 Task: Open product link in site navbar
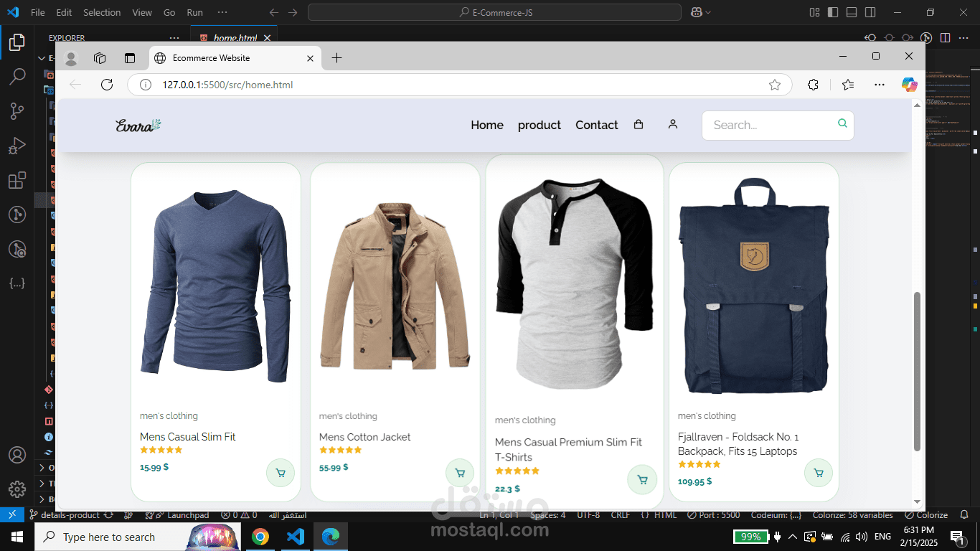click(x=540, y=125)
